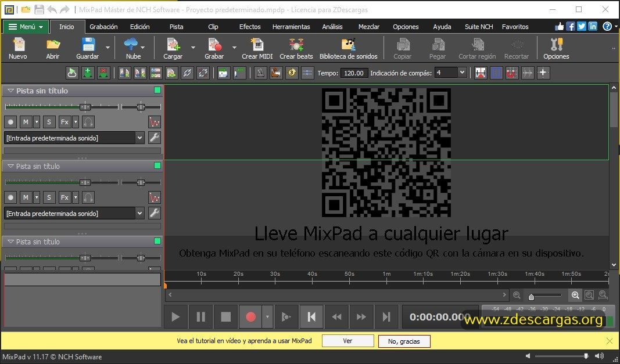
Task: Switch to the Mezclar tab
Action: click(x=369, y=27)
